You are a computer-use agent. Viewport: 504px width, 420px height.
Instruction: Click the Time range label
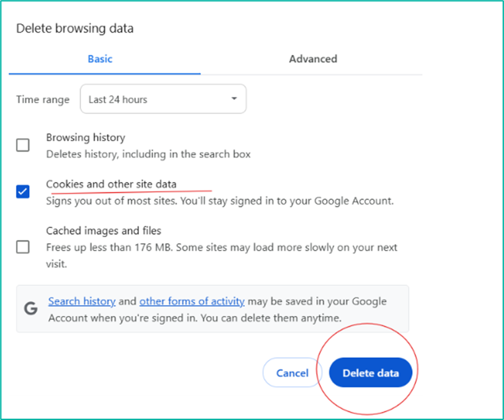coord(43,100)
